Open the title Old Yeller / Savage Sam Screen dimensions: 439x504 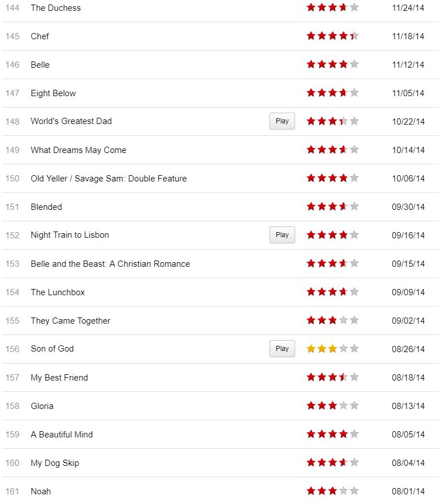click(x=109, y=179)
